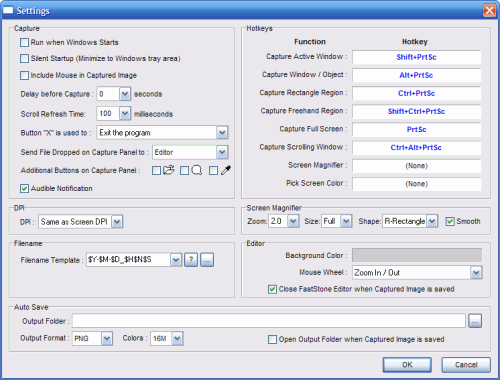Open the Output Format dropdown
The height and width of the screenshot is (380, 500).
coord(107,338)
